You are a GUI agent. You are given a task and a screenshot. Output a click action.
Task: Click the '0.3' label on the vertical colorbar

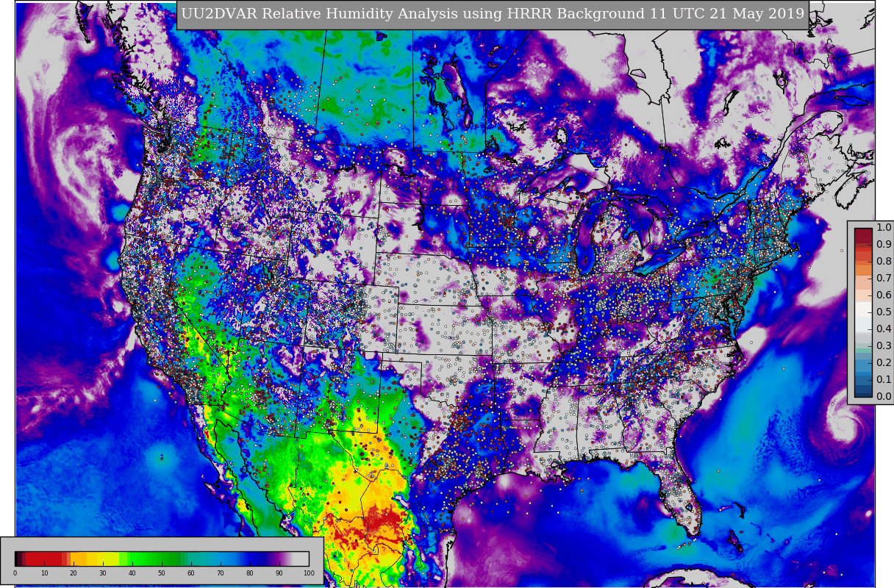884,345
